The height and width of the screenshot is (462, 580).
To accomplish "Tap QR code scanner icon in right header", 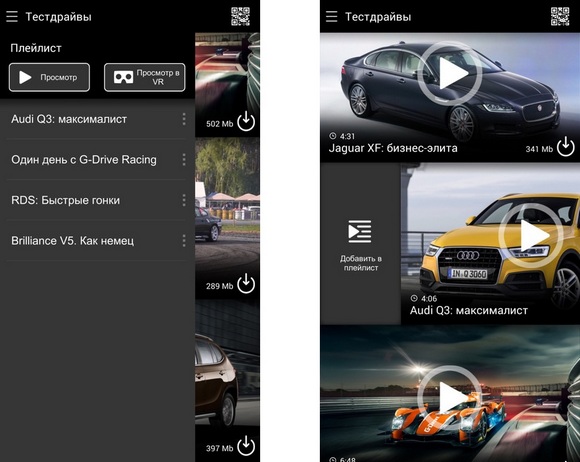I will pos(560,16).
